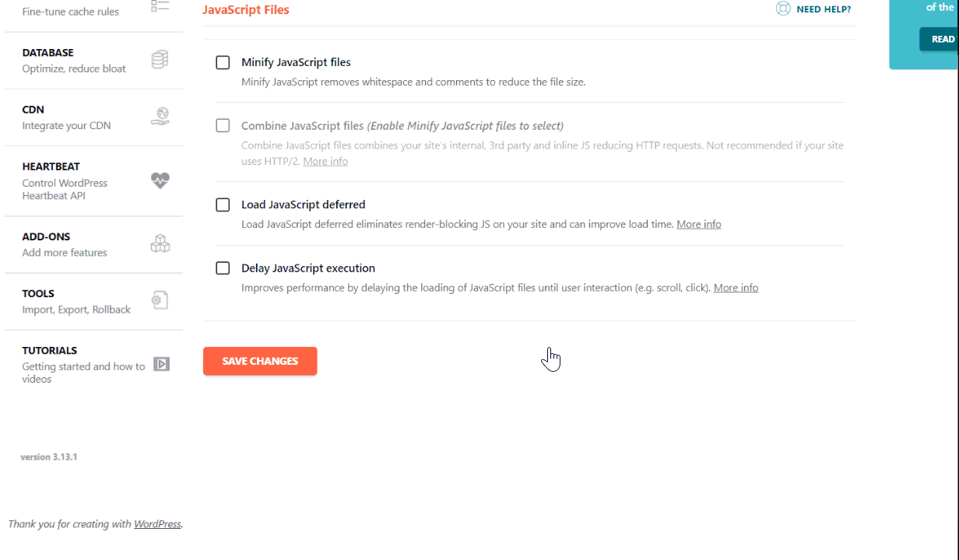Click the Database cylinder icon
The height and width of the screenshot is (560, 959).
160,60
